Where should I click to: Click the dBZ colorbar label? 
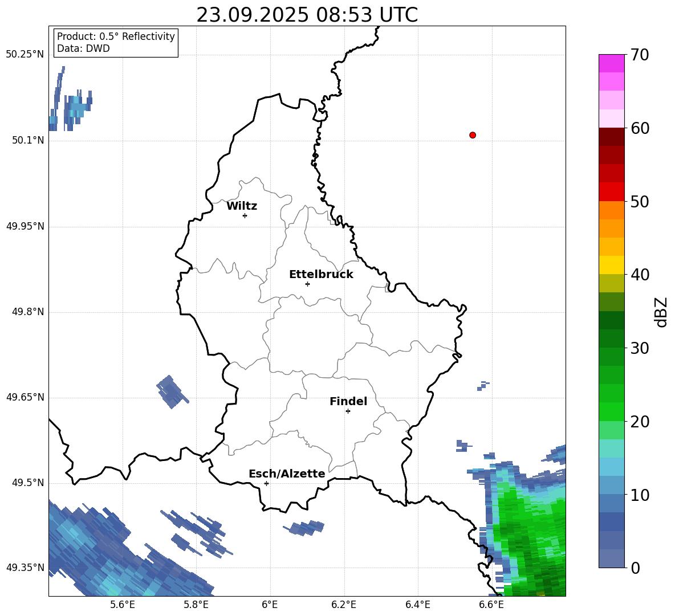(x=661, y=312)
